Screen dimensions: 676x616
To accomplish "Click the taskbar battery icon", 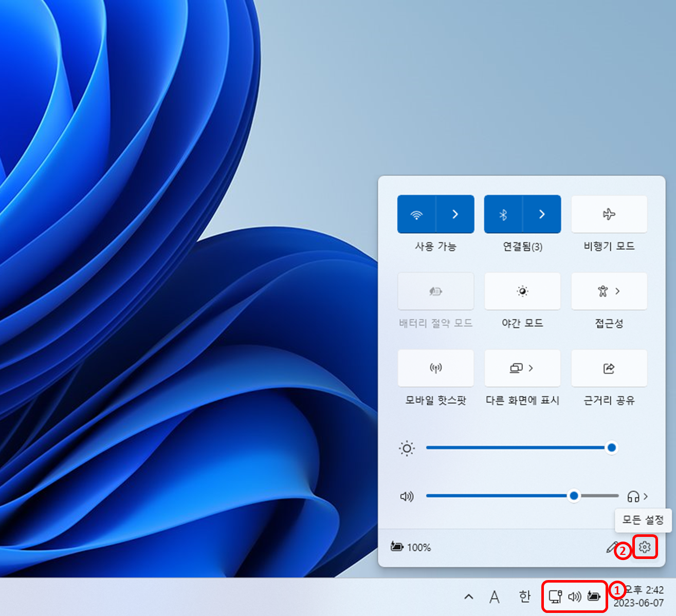I will click(x=594, y=596).
